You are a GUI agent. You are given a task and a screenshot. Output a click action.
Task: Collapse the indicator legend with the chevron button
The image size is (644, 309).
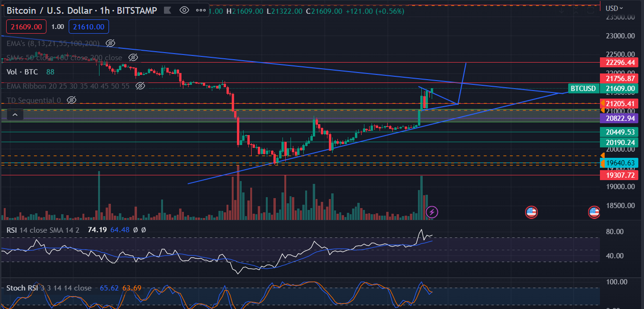tap(15, 114)
